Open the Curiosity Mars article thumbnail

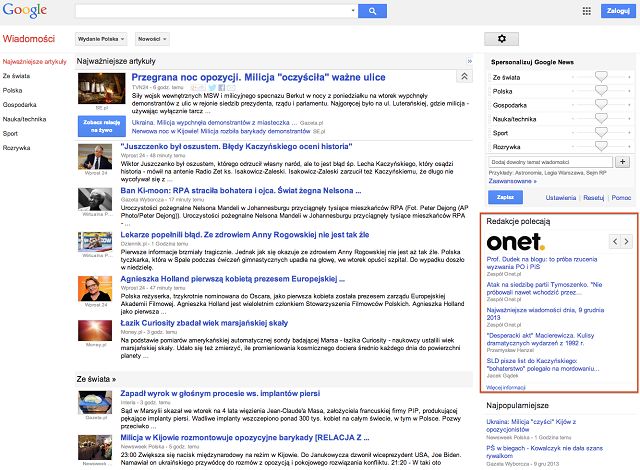[x=95, y=331]
